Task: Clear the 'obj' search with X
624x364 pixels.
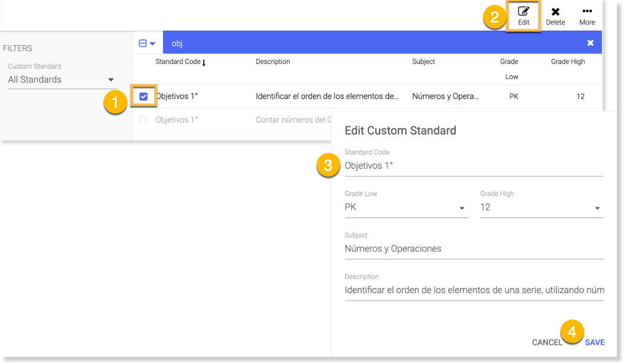Action: click(590, 43)
